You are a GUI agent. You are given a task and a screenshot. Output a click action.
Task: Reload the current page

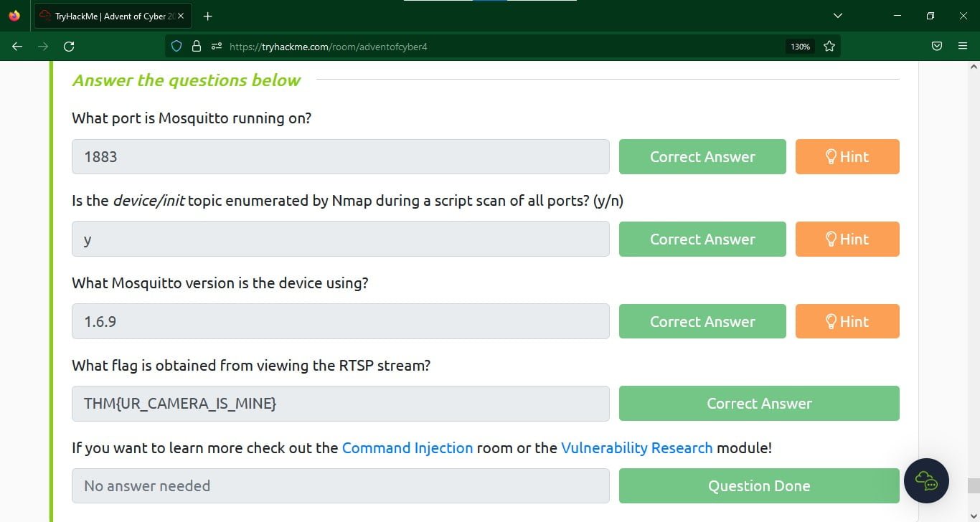click(x=69, y=46)
